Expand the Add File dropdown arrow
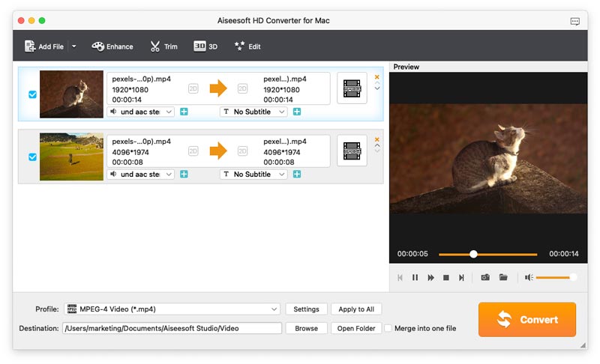600x364 pixels. (73, 46)
